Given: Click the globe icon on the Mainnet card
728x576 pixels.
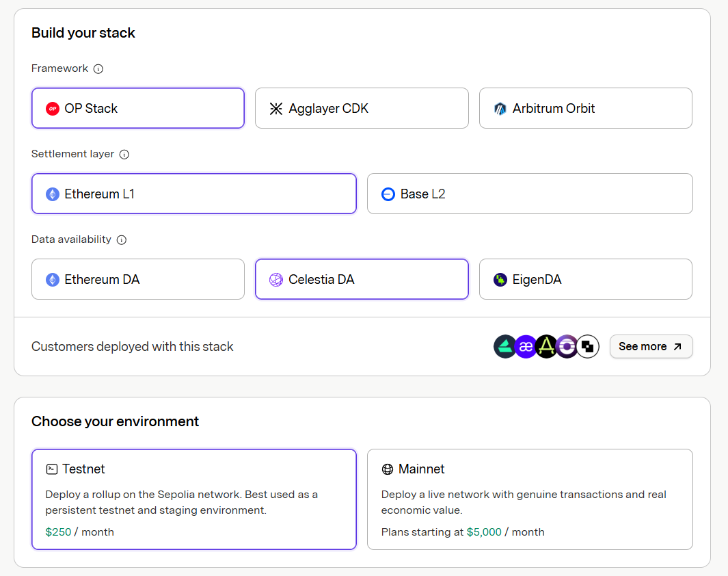Looking at the screenshot, I should (x=389, y=469).
